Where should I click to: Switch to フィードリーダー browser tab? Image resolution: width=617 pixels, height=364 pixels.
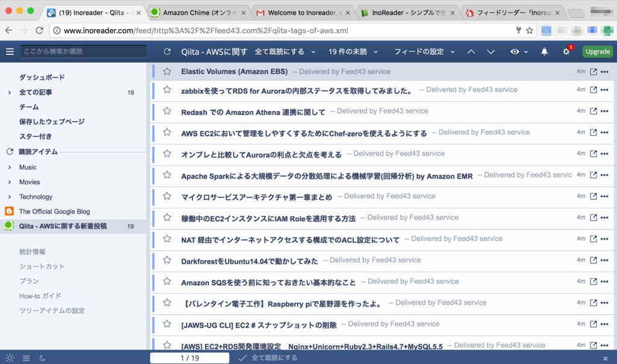point(513,13)
